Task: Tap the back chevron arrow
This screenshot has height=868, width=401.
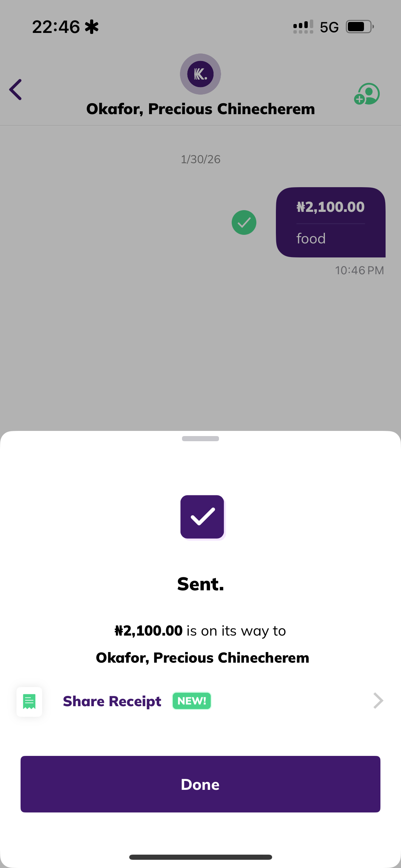Action: (x=16, y=89)
